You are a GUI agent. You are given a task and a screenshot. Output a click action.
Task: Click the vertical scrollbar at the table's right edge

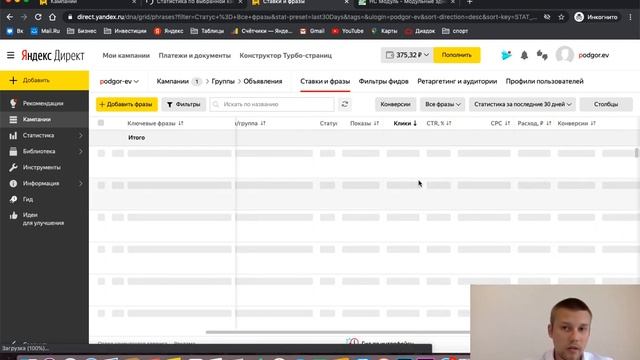point(636,153)
